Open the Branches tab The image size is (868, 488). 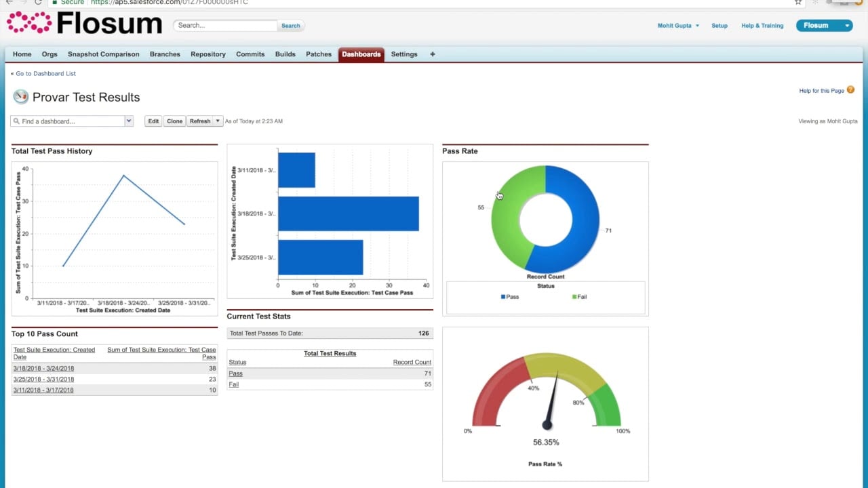pos(165,54)
